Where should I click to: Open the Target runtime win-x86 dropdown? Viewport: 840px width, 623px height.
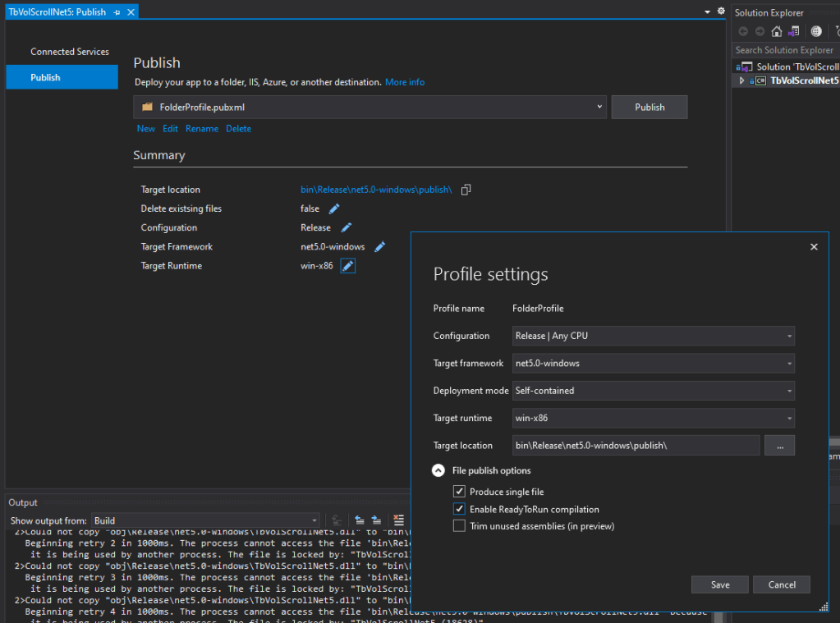tap(654, 418)
